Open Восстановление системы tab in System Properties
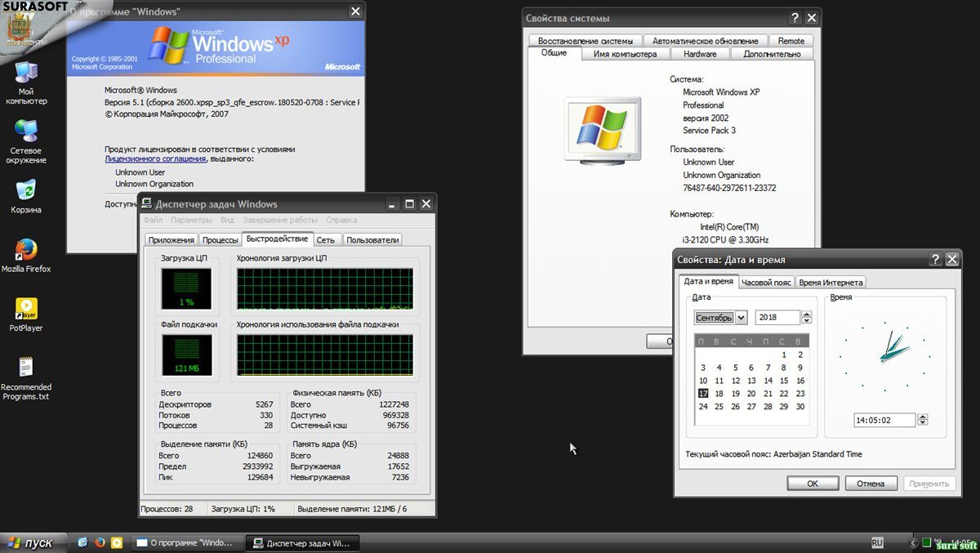Screen dimensions: 980x553 coord(585,41)
